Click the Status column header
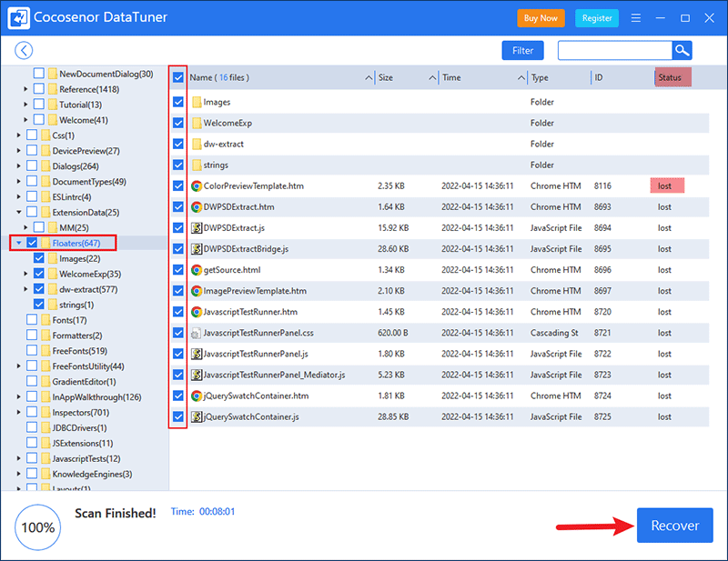The image size is (728, 561). [x=672, y=77]
